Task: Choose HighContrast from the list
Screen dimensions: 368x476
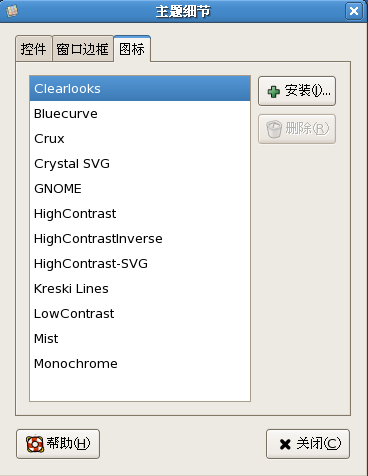Action: tap(140, 214)
